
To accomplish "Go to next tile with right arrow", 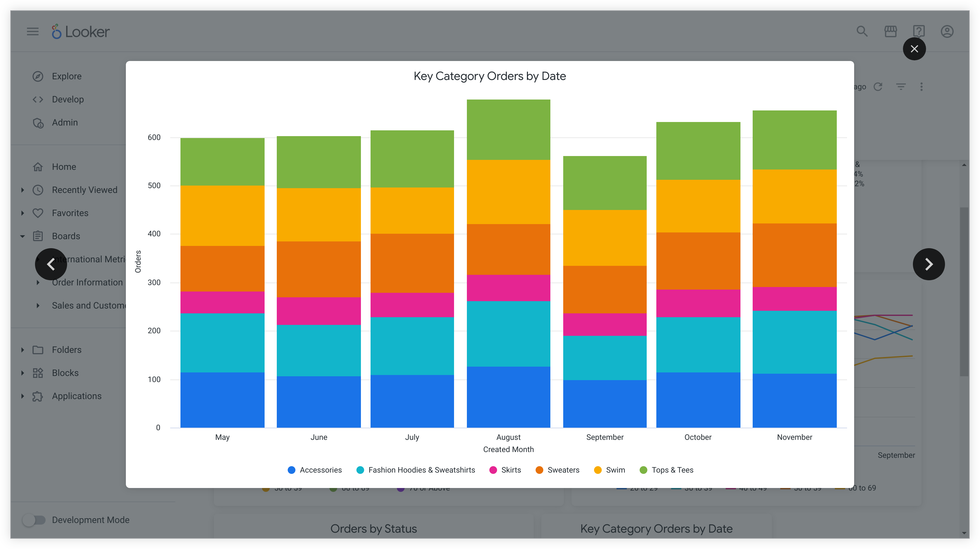I will [929, 264].
